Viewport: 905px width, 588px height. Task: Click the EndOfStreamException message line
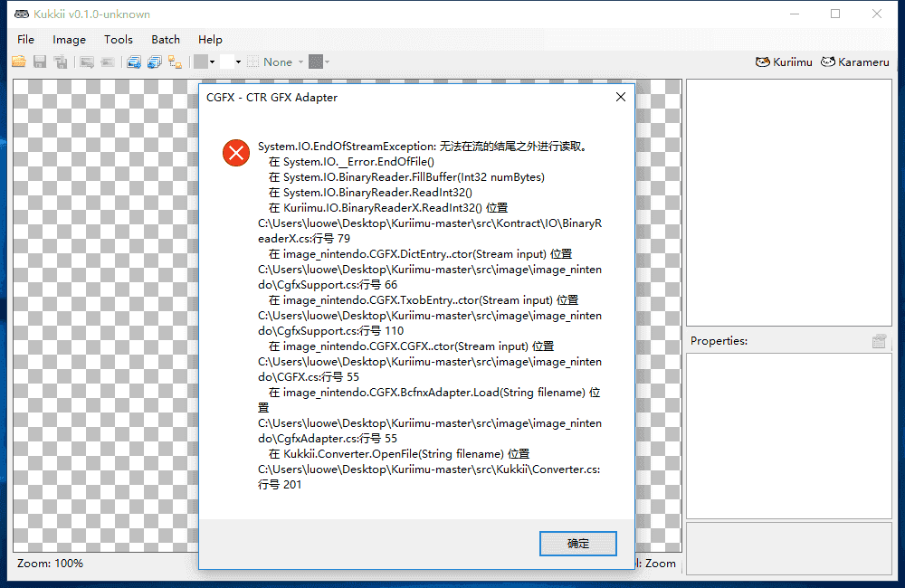coord(423,147)
